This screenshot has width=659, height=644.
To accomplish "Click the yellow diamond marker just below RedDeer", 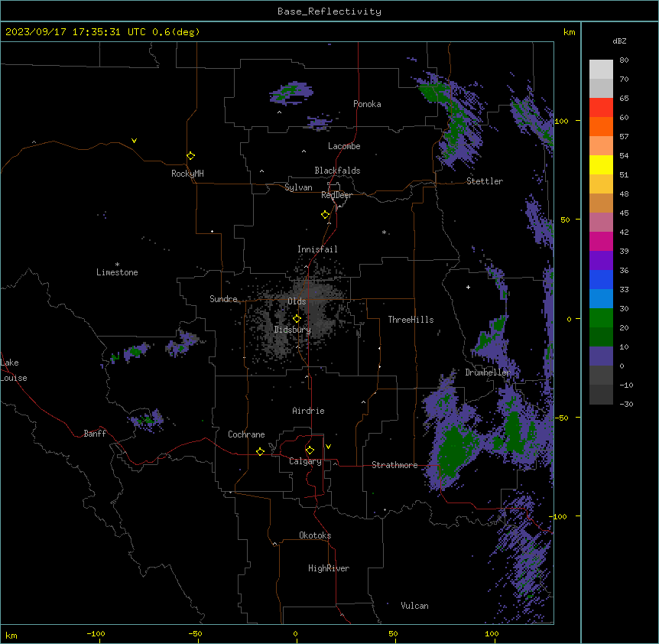I will coord(326,215).
